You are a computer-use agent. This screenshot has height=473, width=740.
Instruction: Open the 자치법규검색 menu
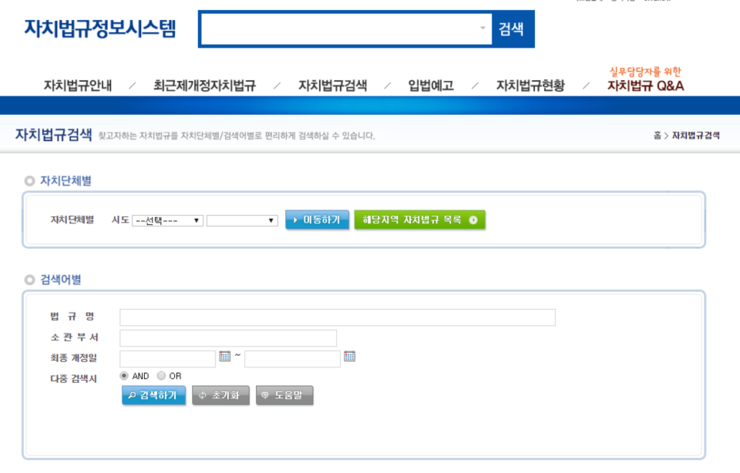(x=333, y=86)
